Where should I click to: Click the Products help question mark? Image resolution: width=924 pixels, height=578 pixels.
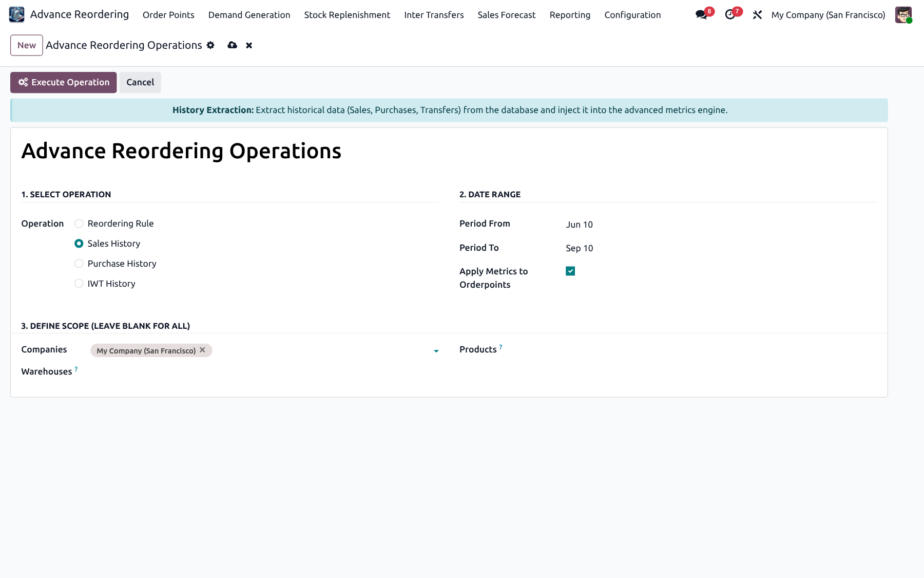click(500, 347)
